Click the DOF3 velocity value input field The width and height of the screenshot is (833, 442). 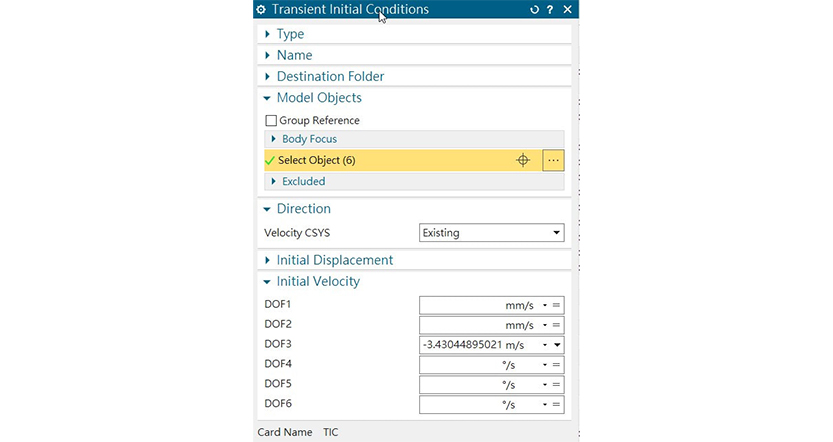(x=462, y=345)
